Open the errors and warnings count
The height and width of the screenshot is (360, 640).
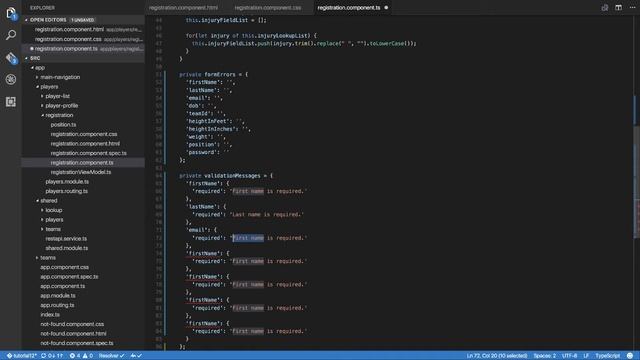click(81, 356)
